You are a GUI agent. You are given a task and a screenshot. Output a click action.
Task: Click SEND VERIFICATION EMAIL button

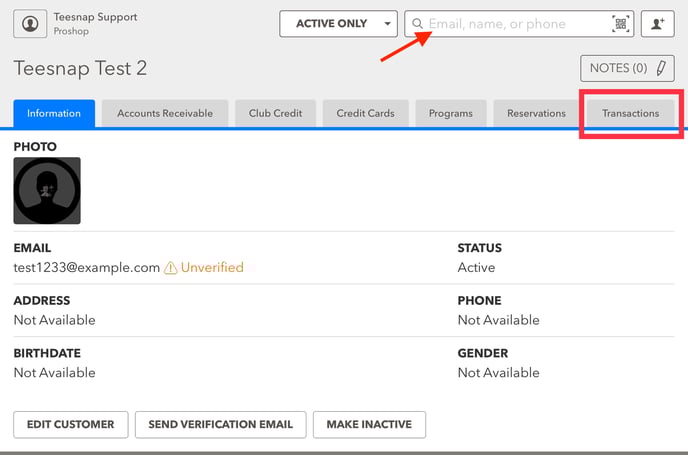(220, 424)
